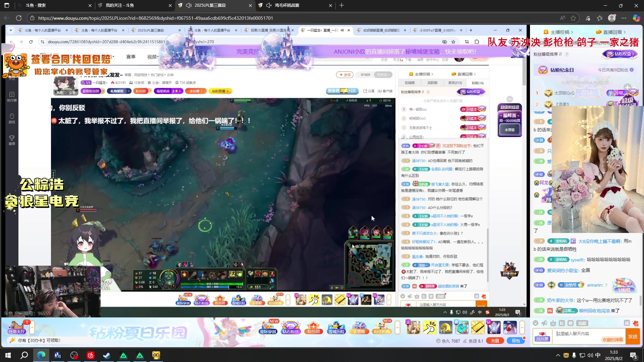Image resolution: width=644 pixels, height=362 pixels.
Task: Open 粉丝钓鱼 activity icon
Action: click(382, 327)
